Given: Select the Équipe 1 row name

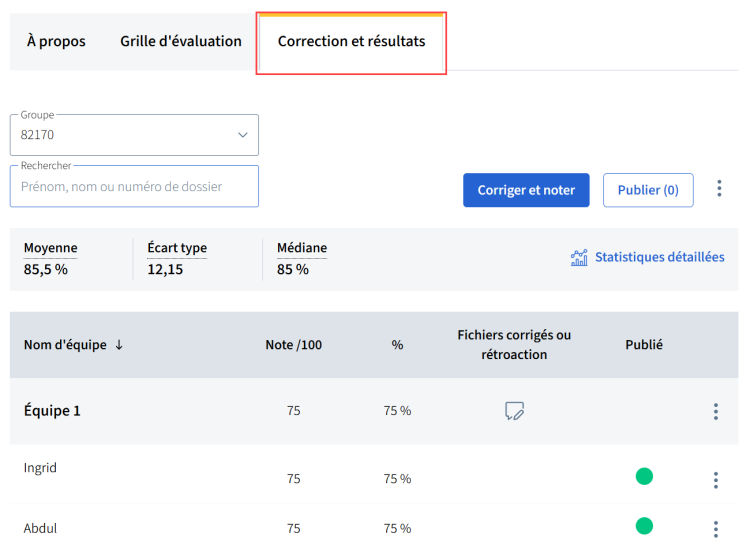Looking at the screenshot, I should 52,411.
